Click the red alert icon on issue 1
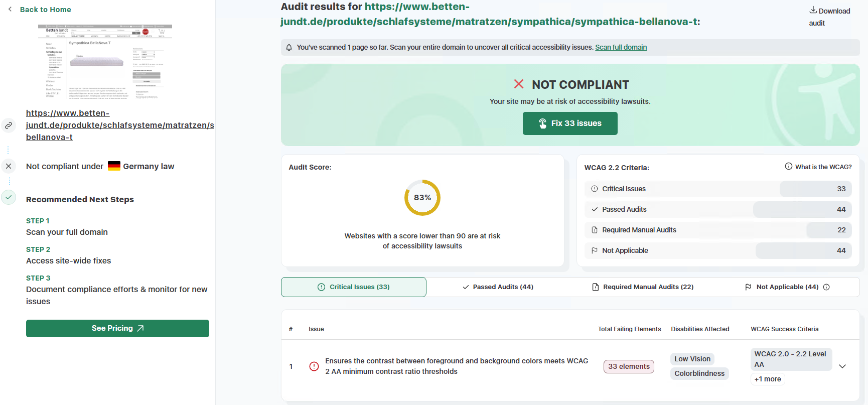Image resolution: width=868 pixels, height=405 pixels. 314,366
